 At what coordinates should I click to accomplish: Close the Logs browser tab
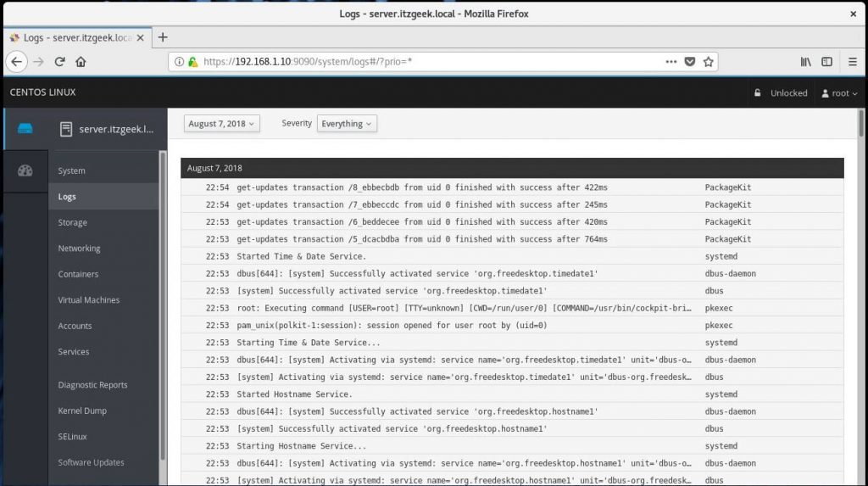pos(140,37)
